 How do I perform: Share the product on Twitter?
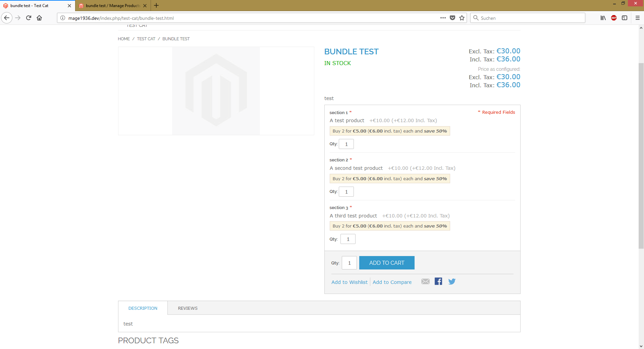point(451,282)
